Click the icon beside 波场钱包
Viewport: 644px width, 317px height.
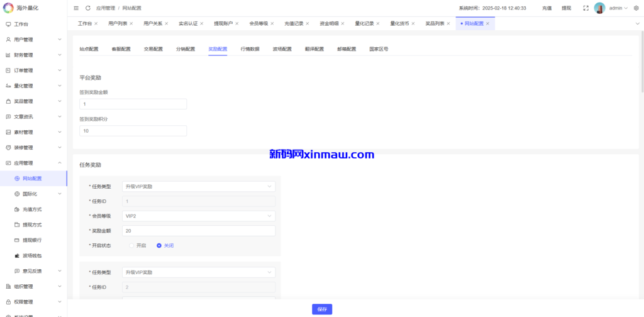(x=17, y=255)
